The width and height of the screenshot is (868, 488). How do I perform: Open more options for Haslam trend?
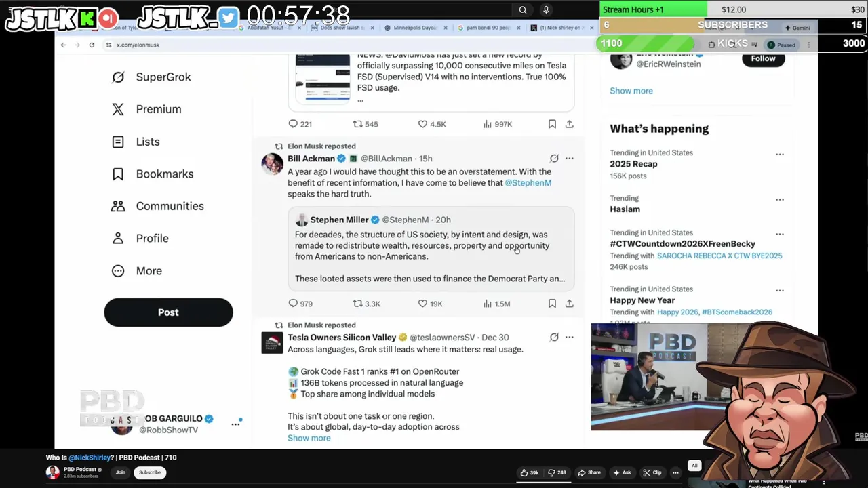[780, 200]
